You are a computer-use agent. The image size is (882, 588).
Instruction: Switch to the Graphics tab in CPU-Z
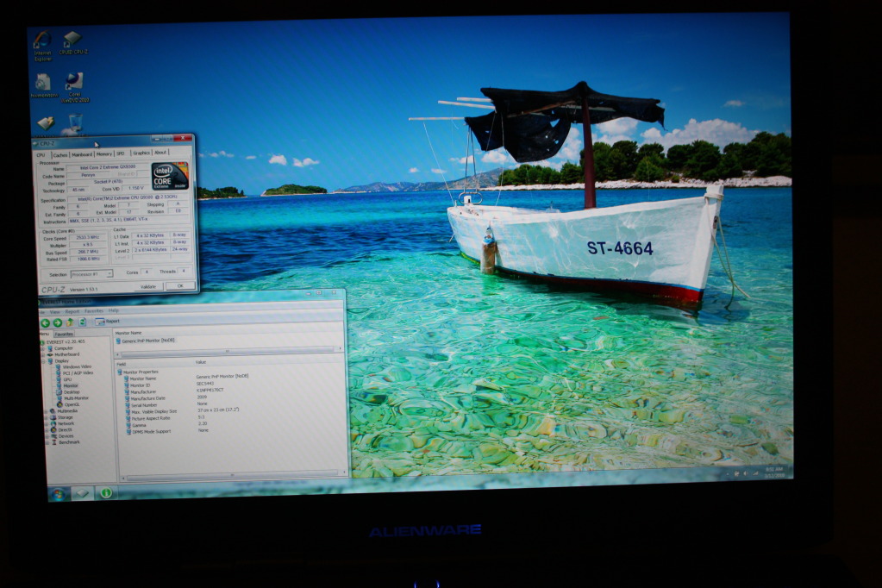point(141,153)
